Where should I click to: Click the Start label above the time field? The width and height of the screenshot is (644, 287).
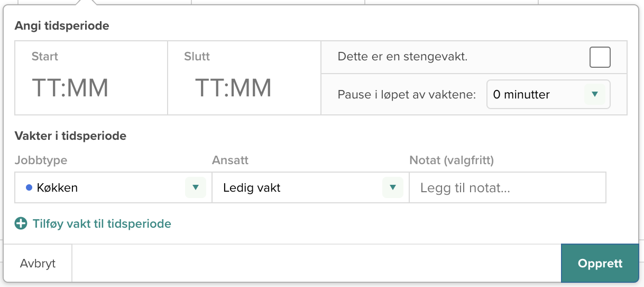click(x=45, y=56)
